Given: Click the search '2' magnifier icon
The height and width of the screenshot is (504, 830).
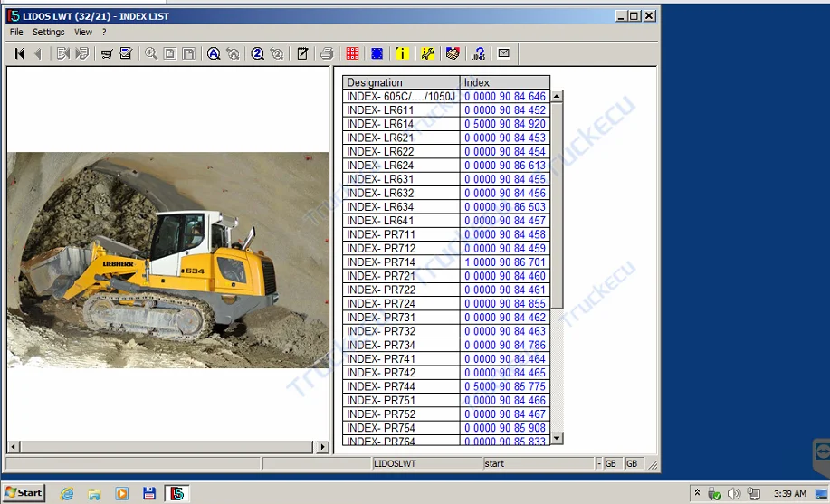Looking at the screenshot, I should [257, 53].
